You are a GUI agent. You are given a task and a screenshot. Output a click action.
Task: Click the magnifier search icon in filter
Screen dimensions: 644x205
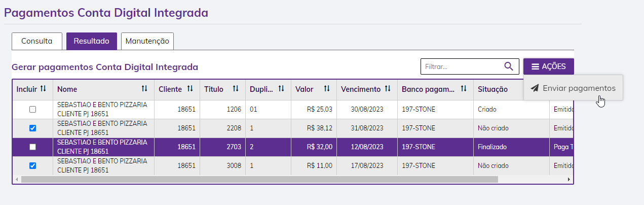coord(509,66)
